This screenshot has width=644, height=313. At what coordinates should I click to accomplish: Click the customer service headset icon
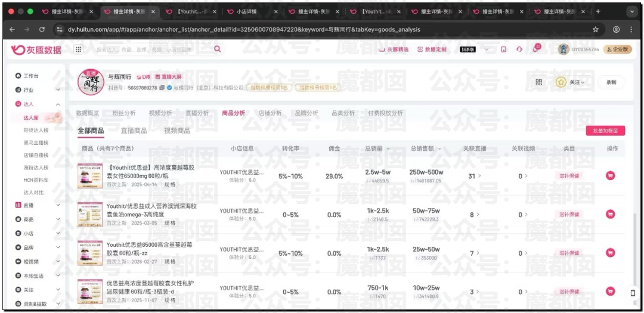519,49
